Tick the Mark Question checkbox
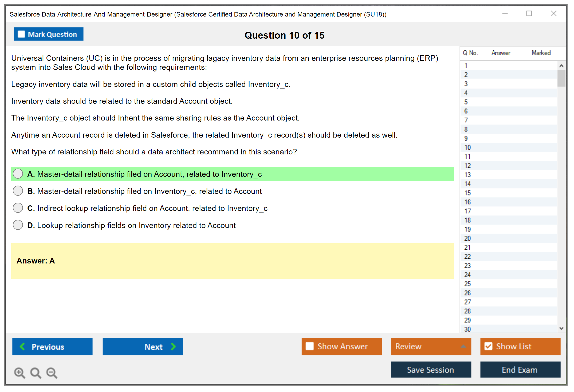Viewport: 574px width, 392px height. pos(21,34)
